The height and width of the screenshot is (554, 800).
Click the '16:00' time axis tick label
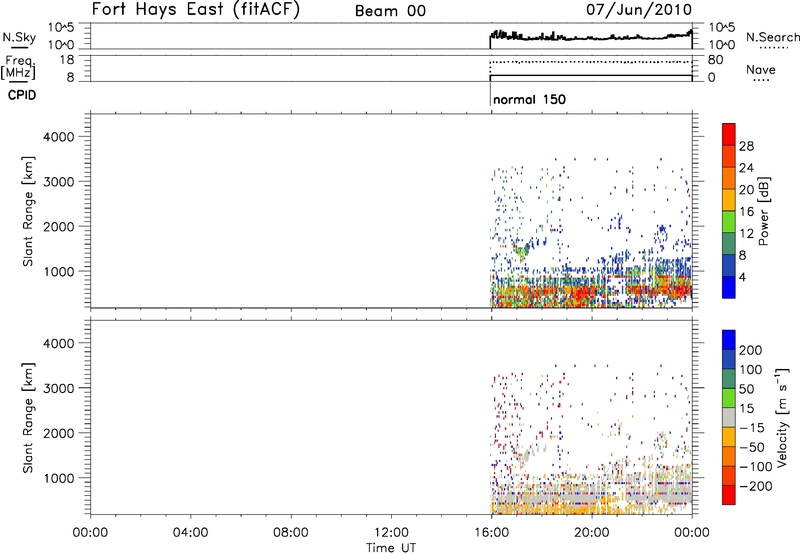[491, 533]
